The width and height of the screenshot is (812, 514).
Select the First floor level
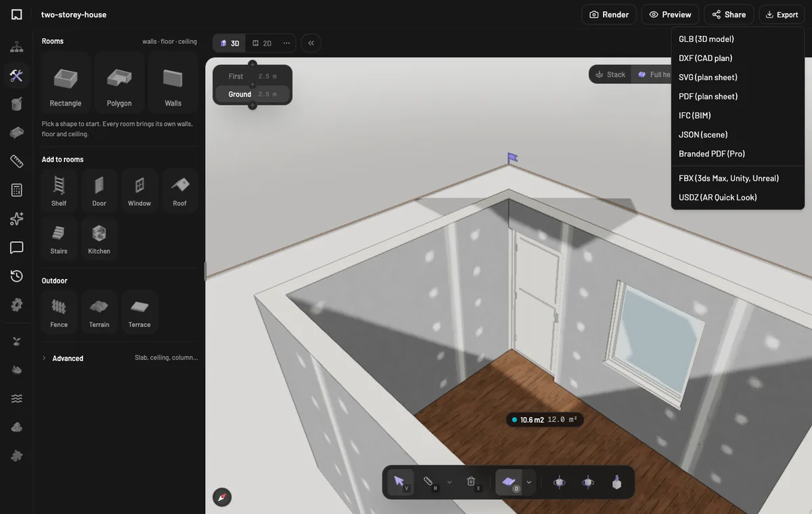pyautogui.click(x=252, y=77)
